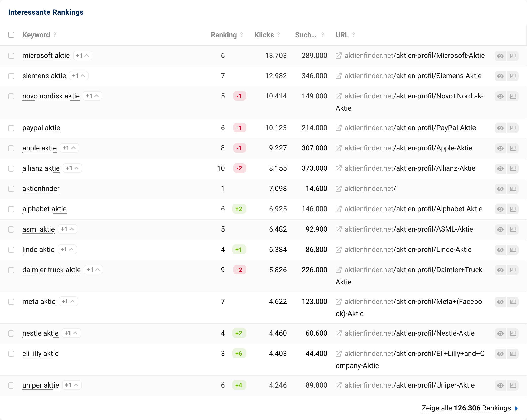The width and height of the screenshot is (527, 420).
Task: Show chart history for asml aktie row
Action: (x=513, y=230)
